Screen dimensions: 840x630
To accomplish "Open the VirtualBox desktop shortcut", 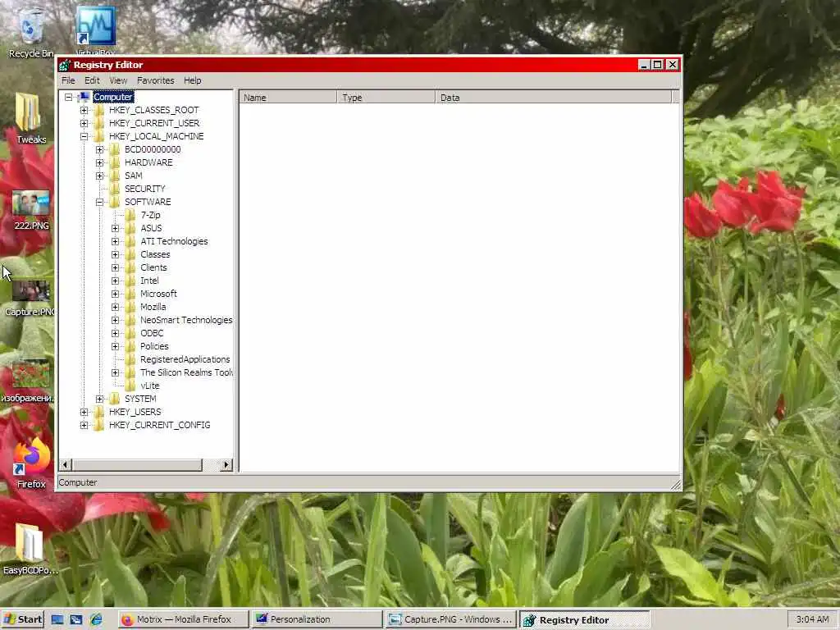I will click(95, 30).
